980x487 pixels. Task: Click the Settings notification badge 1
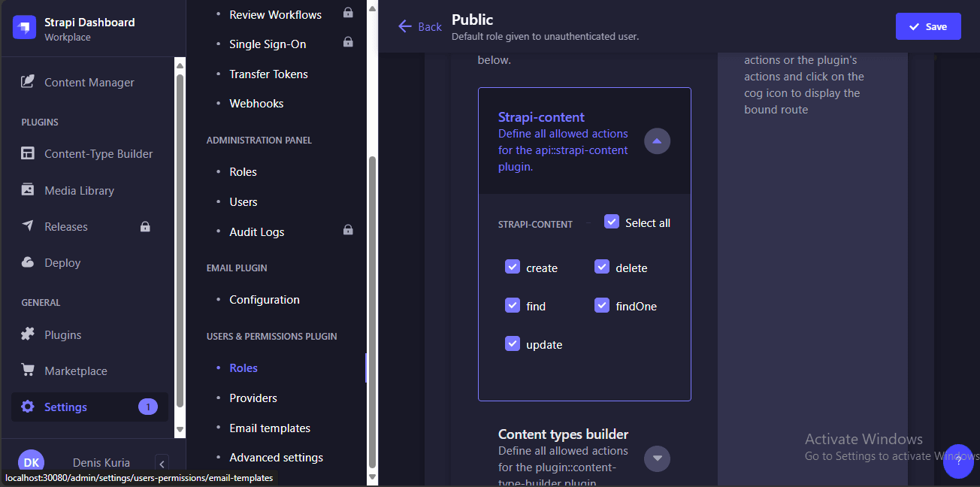148,407
